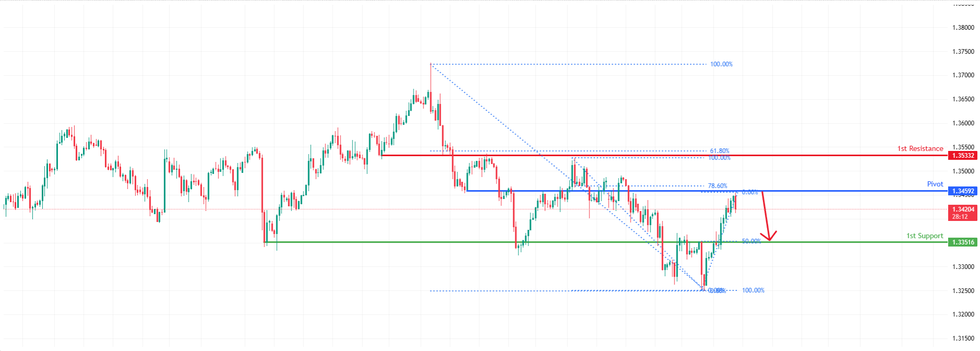The image size is (980, 351).
Task: Click the 1.31500 price axis label
Action: coord(963,338)
